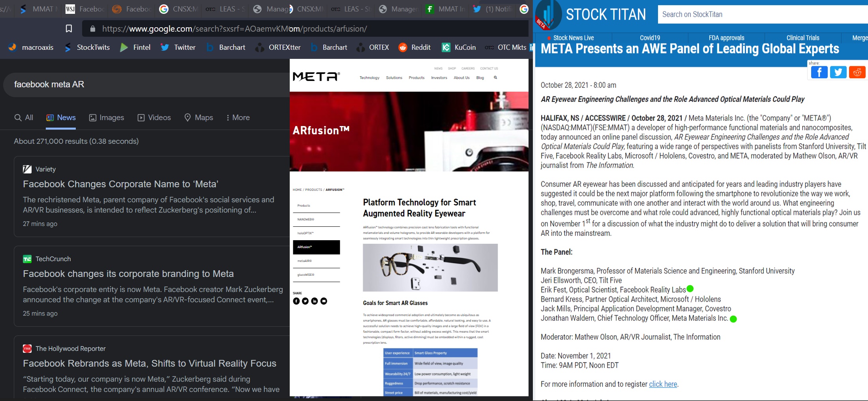Screen dimensions: 868x401
Task: Open the Technology menu on META site
Action: coord(369,78)
